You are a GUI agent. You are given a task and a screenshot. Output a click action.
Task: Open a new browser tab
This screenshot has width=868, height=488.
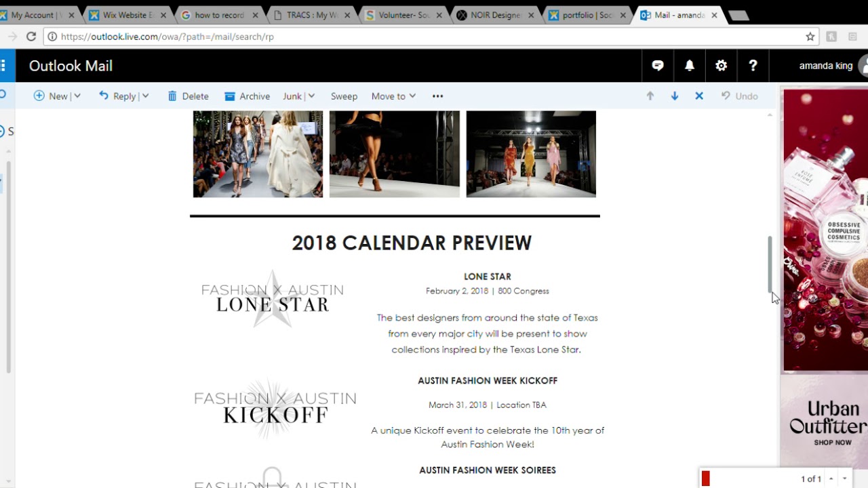[738, 16]
